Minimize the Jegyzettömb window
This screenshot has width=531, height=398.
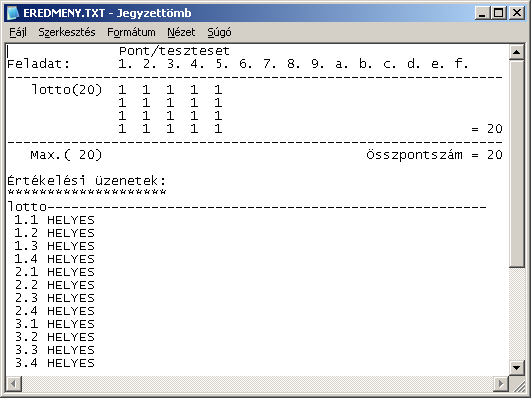(x=482, y=13)
